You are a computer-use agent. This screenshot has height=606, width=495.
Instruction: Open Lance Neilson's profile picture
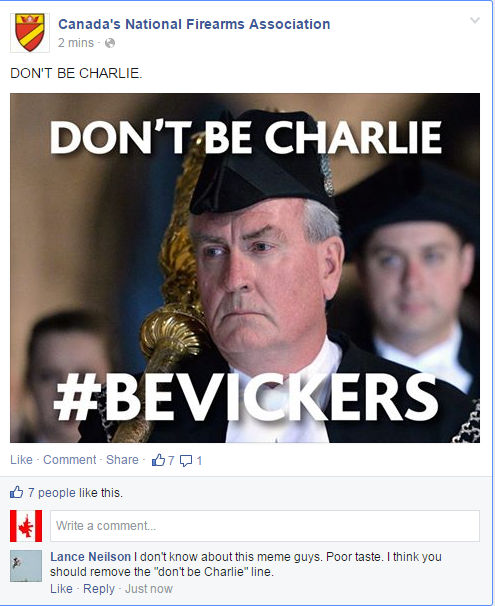pyautogui.click(x=26, y=566)
